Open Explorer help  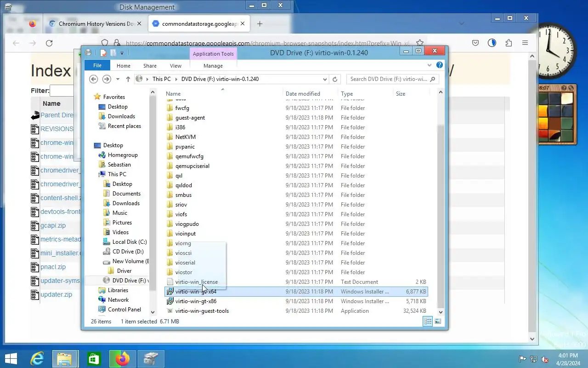click(x=440, y=65)
